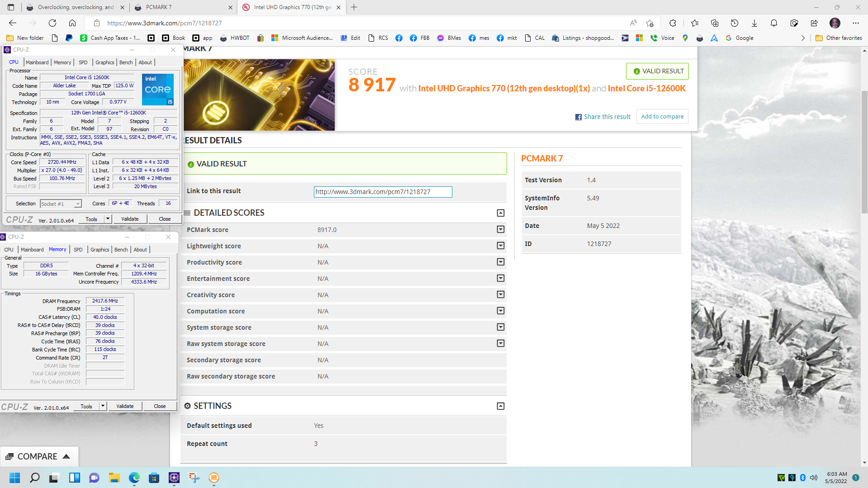The height and width of the screenshot is (488, 868).
Task: Open HWBOT bookmark
Action: (x=235, y=38)
